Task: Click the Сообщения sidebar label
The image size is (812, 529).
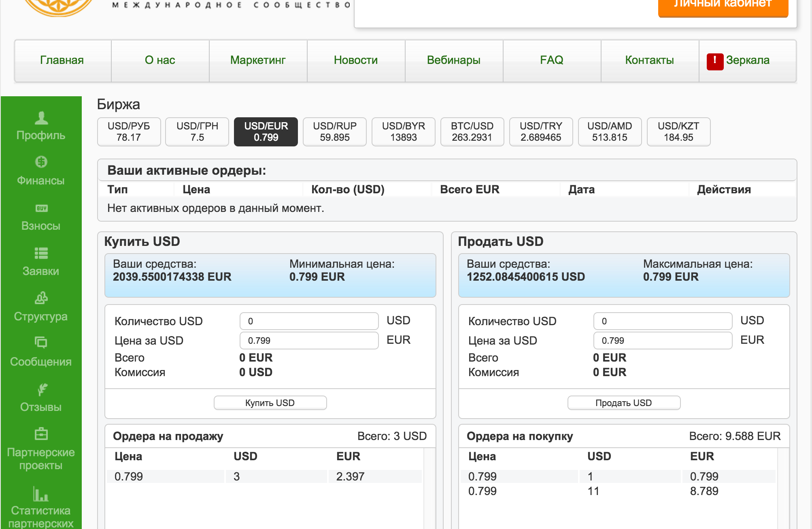Action: [x=41, y=362]
